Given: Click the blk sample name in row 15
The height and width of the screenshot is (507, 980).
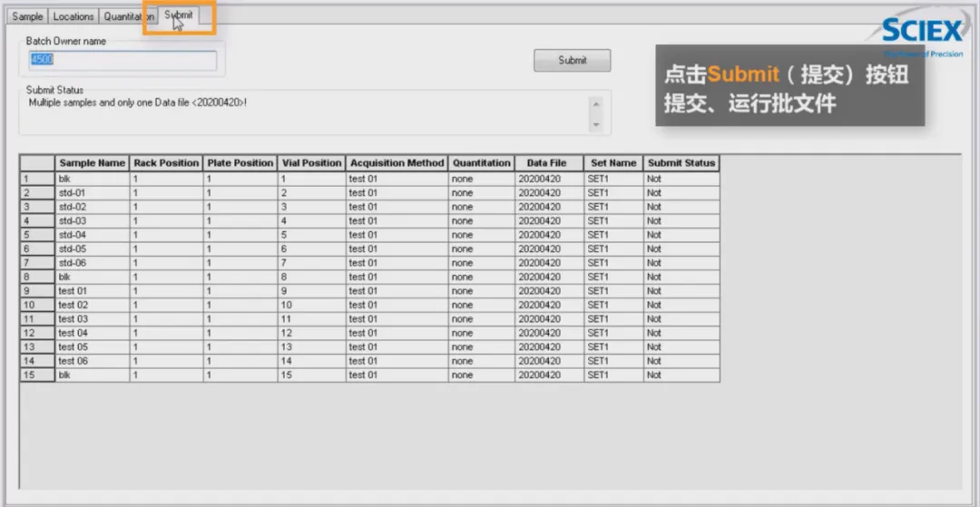Looking at the screenshot, I should [93, 375].
